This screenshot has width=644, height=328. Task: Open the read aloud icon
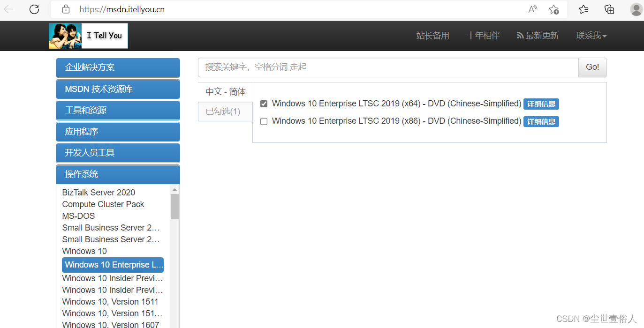click(x=532, y=9)
